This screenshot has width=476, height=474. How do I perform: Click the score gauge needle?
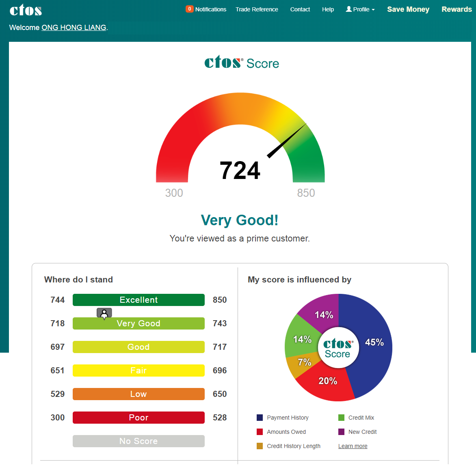(287, 141)
